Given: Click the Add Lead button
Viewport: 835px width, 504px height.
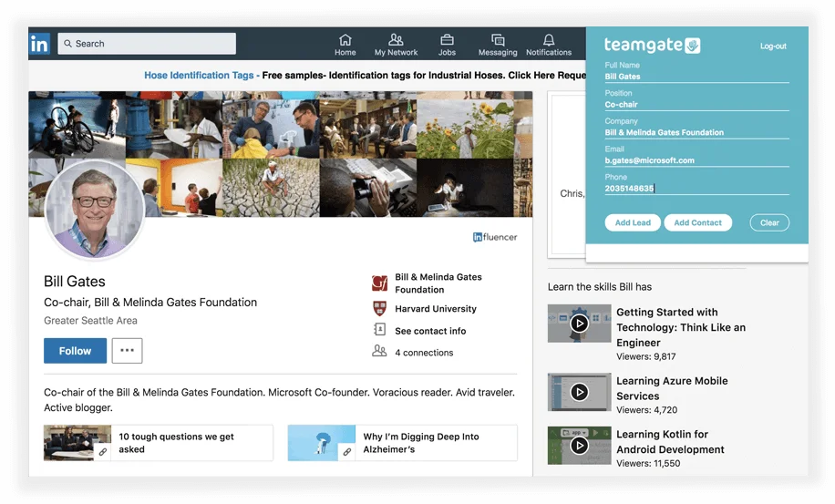Looking at the screenshot, I should click(x=633, y=222).
